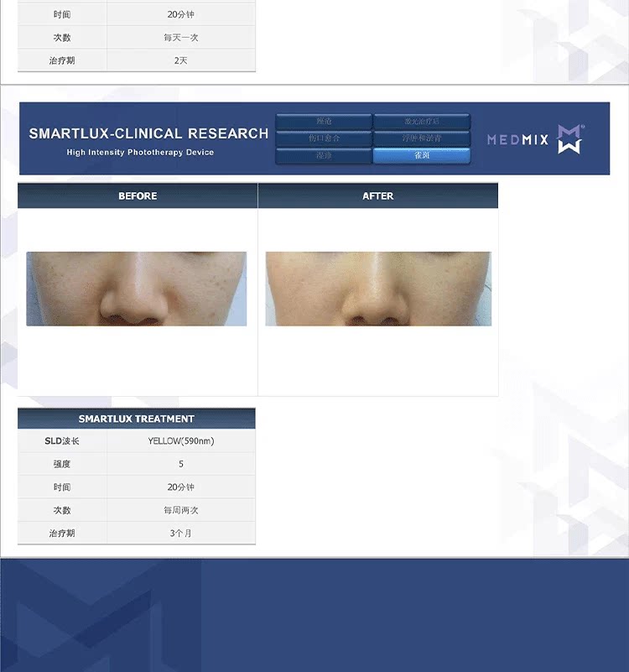The image size is (629, 672).
Task: Select the highlighted 雀斑 category tab
Action: pyautogui.click(x=422, y=155)
